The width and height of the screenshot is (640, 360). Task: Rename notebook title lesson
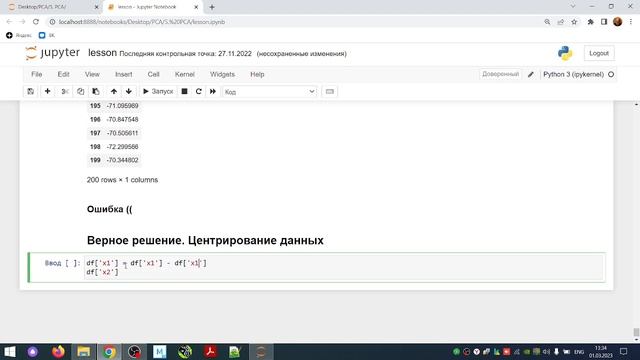pyautogui.click(x=102, y=53)
